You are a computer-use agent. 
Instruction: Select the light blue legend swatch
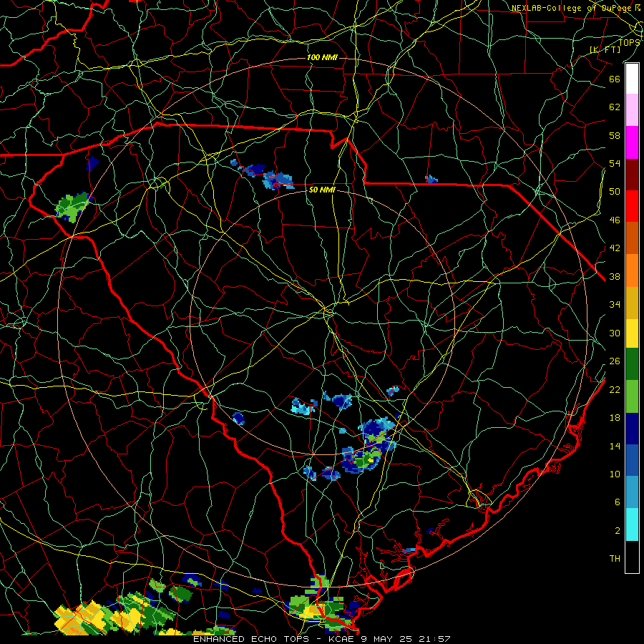coord(632,492)
